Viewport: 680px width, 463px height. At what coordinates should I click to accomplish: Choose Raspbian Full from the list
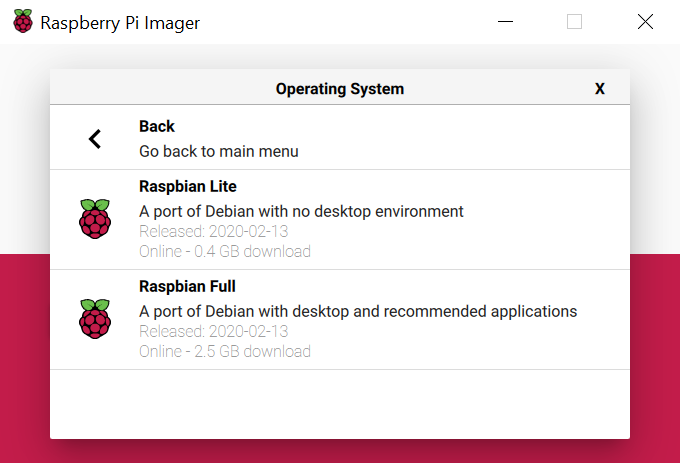coord(340,320)
